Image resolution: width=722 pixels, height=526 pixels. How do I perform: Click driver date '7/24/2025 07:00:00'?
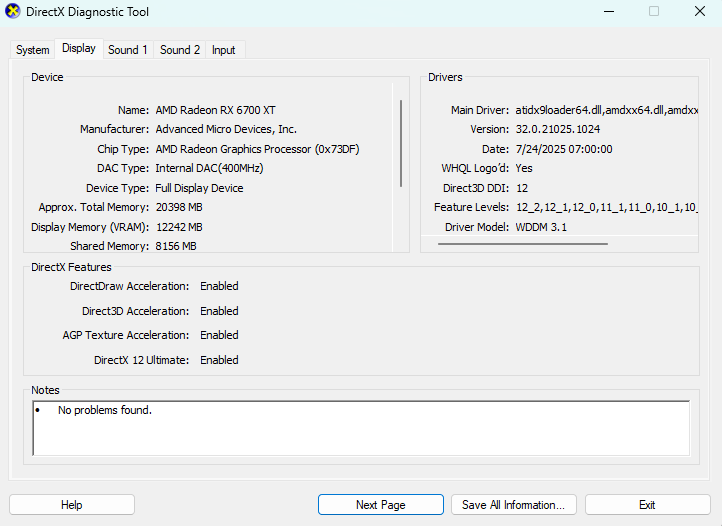564,149
